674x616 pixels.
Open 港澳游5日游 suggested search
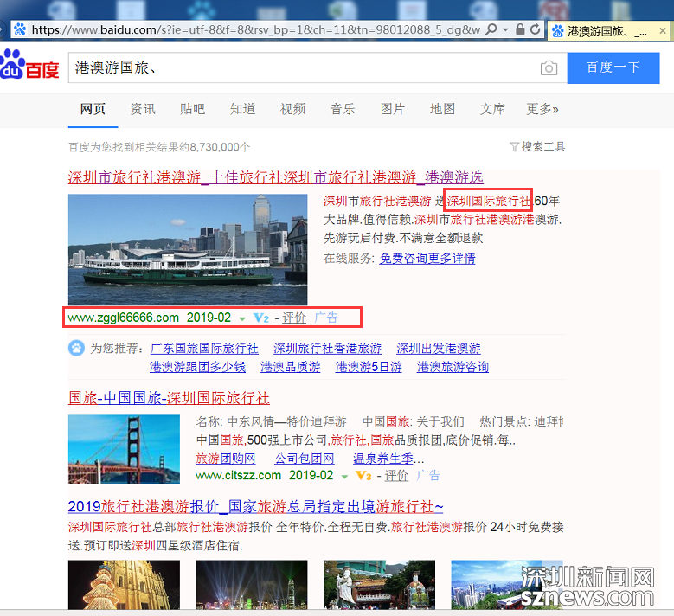pos(369,367)
